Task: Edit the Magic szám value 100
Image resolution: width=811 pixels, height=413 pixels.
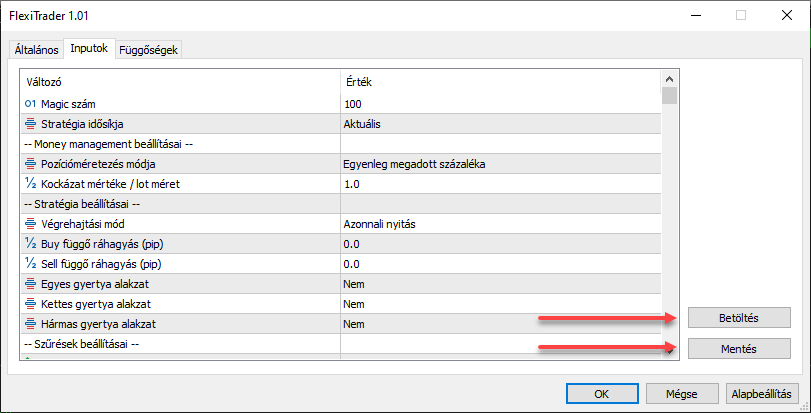Action: [500, 104]
